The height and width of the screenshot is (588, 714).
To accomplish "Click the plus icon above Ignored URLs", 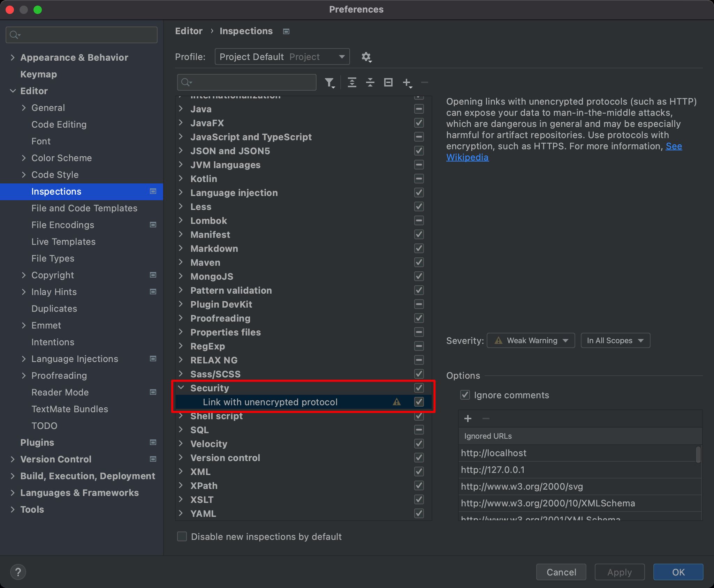I will pos(468,419).
